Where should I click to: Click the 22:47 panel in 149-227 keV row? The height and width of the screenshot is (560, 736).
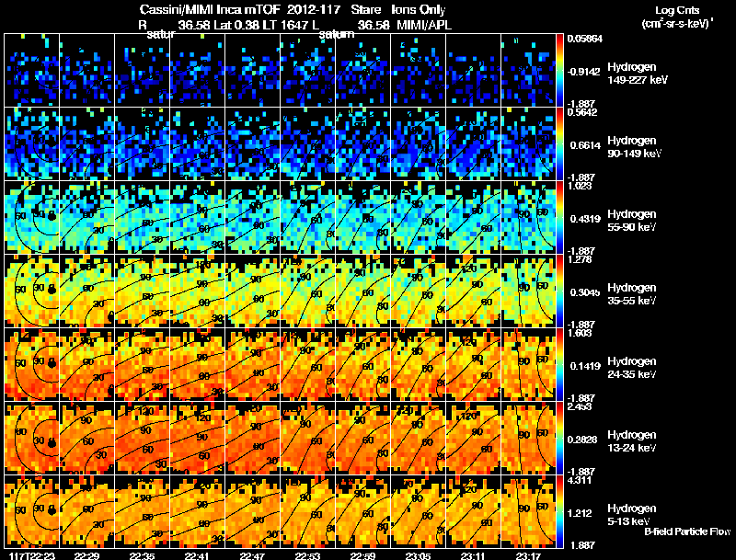pyautogui.click(x=252, y=71)
